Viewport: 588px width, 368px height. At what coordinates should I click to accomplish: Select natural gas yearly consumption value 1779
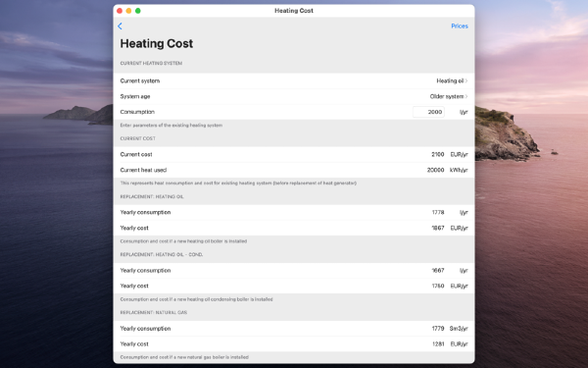coord(438,329)
